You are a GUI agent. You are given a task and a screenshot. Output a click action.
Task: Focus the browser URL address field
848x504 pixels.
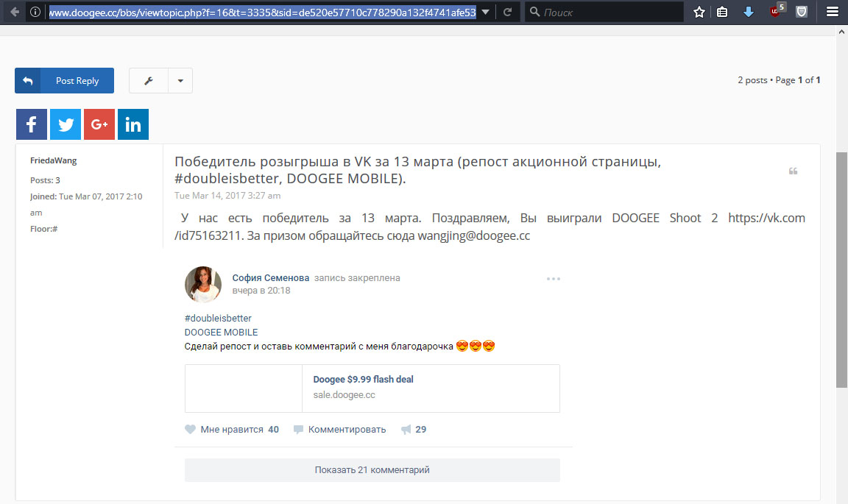tap(262, 12)
